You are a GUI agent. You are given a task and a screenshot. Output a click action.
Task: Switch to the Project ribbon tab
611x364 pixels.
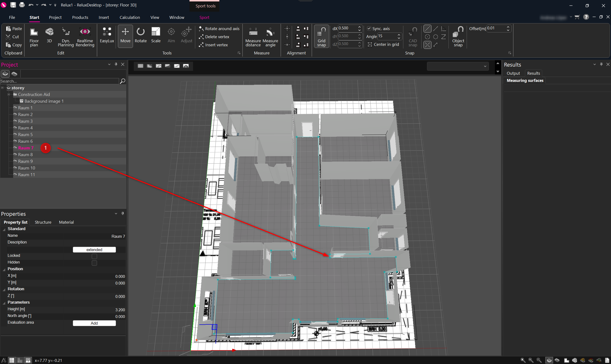(x=55, y=17)
